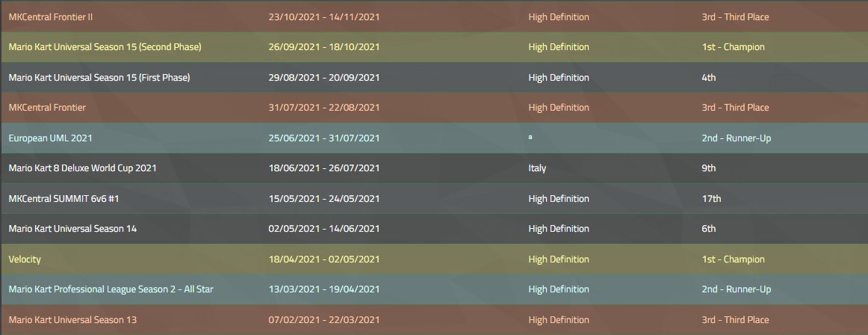Image resolution: width=868 pixels, height=335 pixels.
Task: Select Third Place result in 31/07/2021 Frontier row
Action: (735, 108)
